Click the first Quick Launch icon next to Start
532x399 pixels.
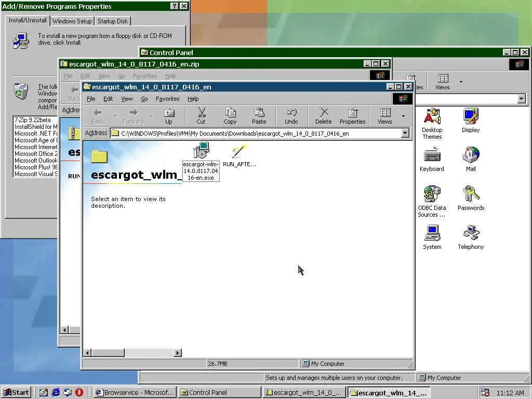44,393
